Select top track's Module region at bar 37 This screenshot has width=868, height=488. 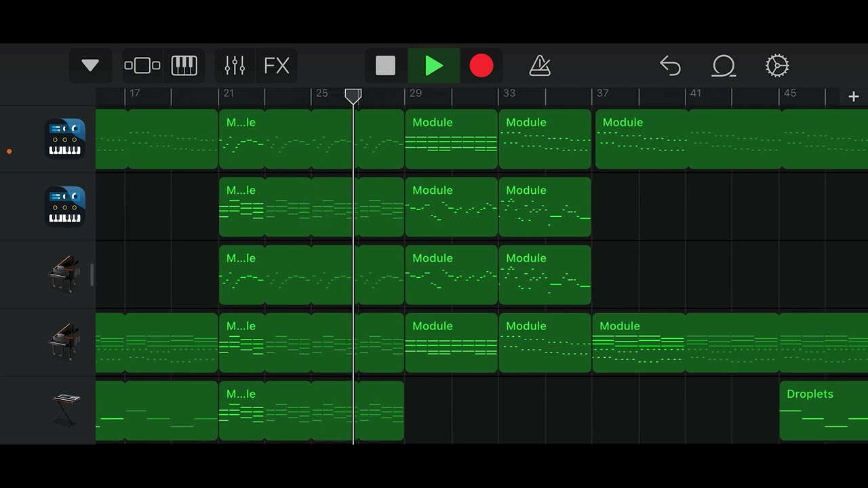pyautogui.click(x=732, y=139)
